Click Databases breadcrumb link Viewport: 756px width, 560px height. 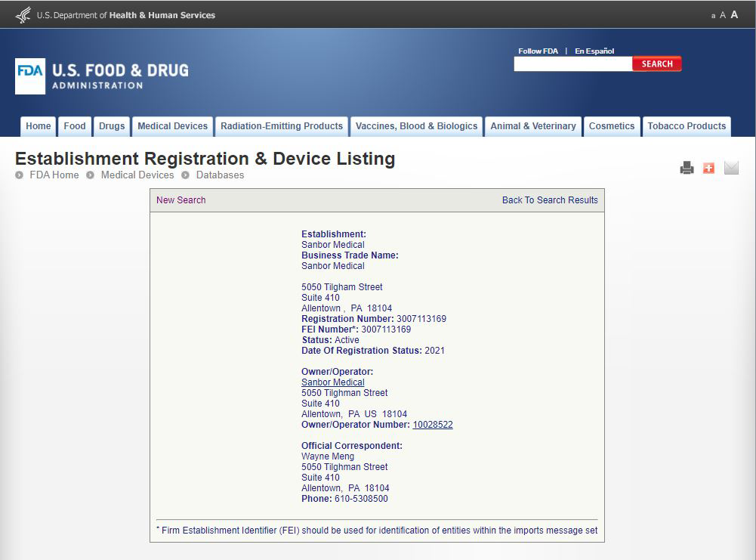coord(220,175)
